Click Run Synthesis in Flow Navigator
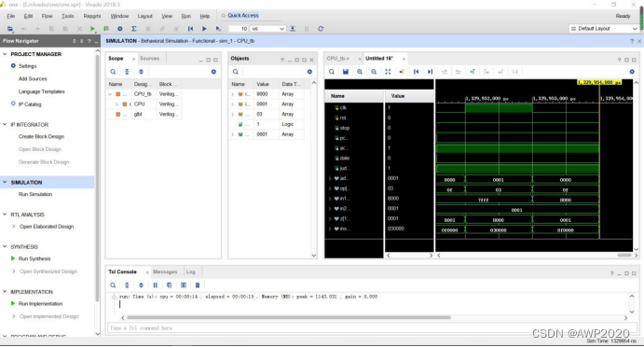The height and width of the screenshot is (347, 644). coord(34,258)
